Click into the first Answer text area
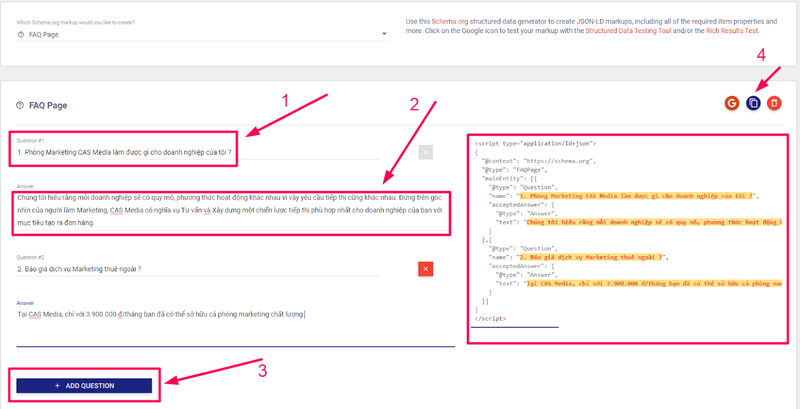This screenshot has height=409, width=800. [x=234, y=210]
